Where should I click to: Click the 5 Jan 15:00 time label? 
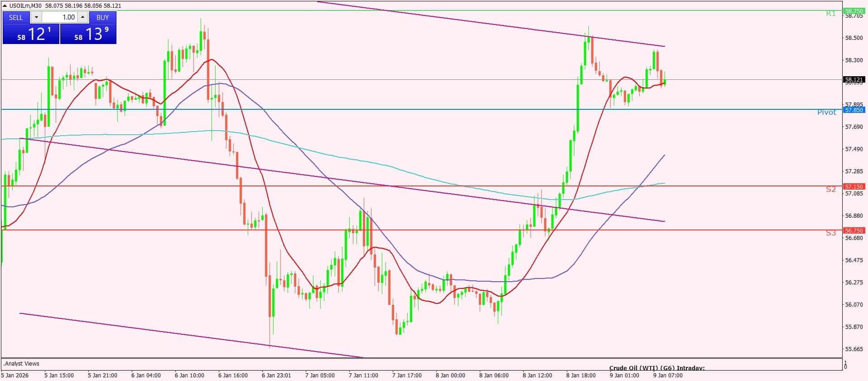click(59, 375)
